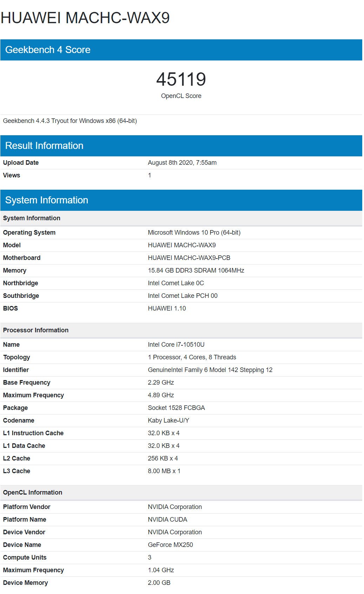
Task: Select the 45119 score value
Action: (x=181, y=79)
